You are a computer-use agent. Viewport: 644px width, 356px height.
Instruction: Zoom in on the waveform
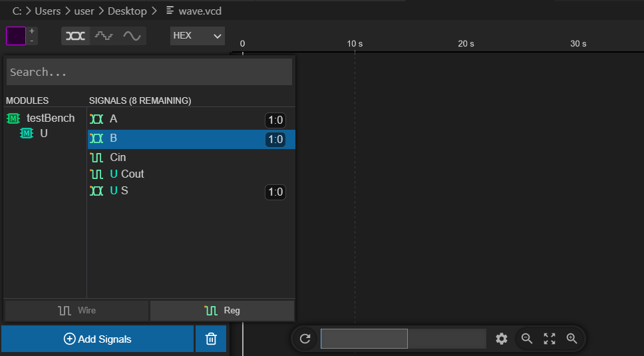tap(572, 339)
